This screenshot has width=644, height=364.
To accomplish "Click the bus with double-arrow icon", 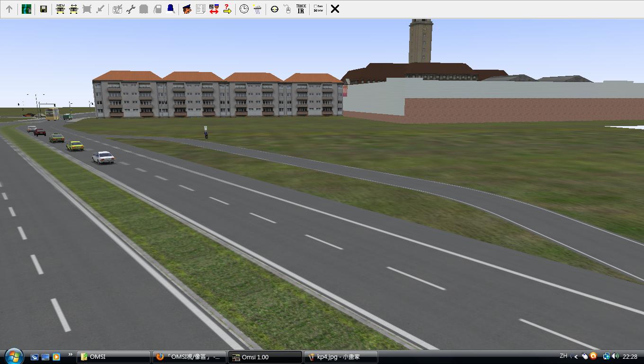I will pos(73,9).
